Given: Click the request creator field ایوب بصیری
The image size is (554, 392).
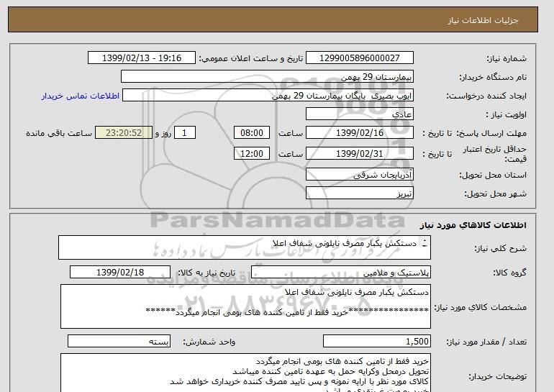Looking at the screenshot, I should coord(268,96).
